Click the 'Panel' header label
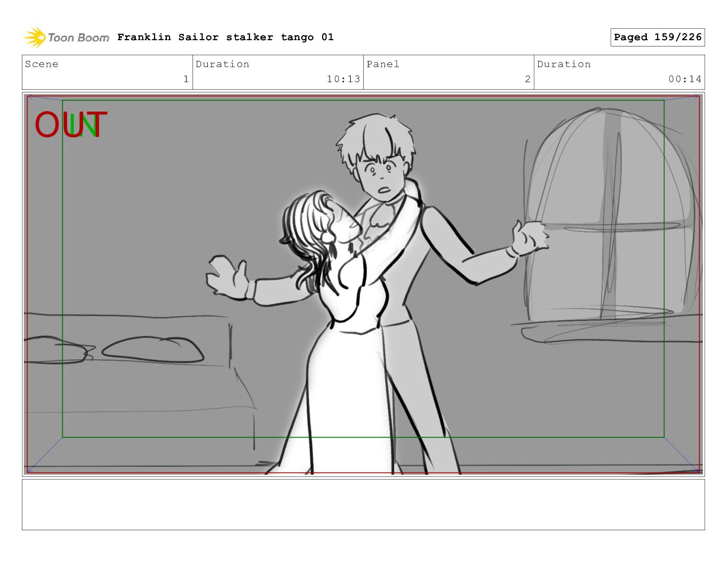Screen dimensions: 728x563 pos(383,64)
